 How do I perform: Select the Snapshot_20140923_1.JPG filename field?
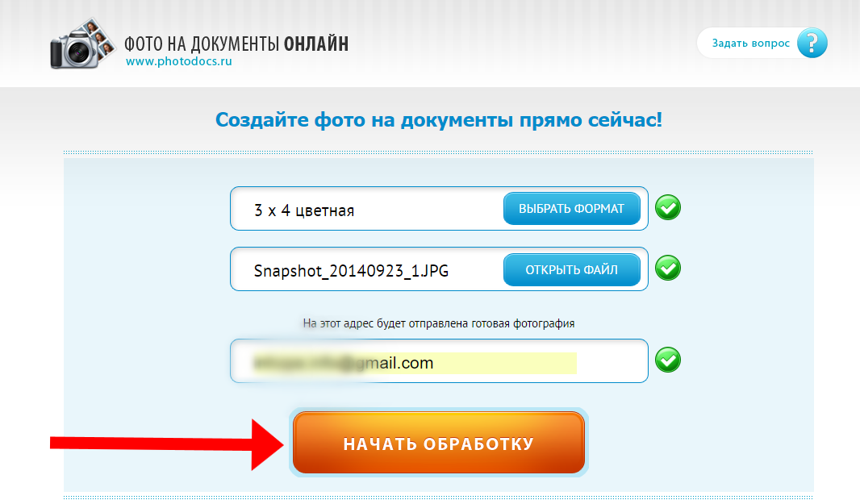pyautogui.click(x=439, y=269)
